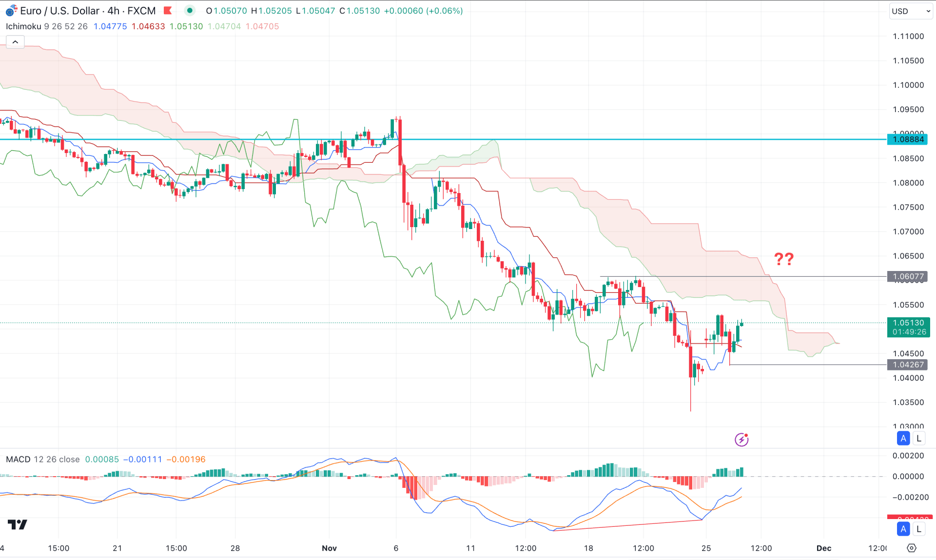
Task: Click the change value +0.00060 (+0.06%)
Action: pos(423,11)
